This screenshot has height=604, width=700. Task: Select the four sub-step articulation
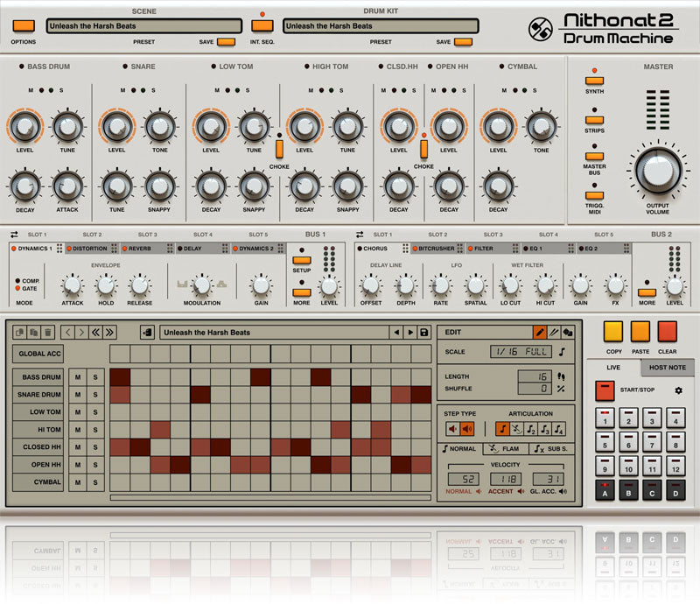click(x=559, y=429)
